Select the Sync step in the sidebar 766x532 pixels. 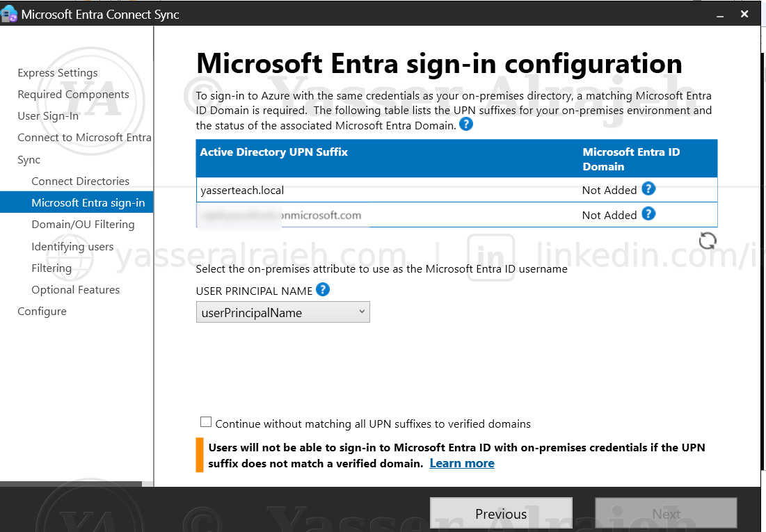tap(29, 160)
